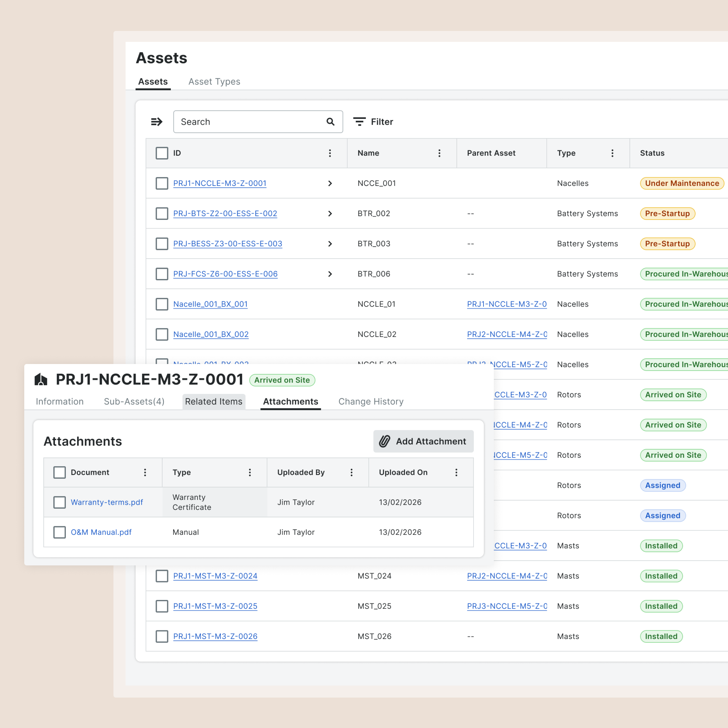Viewport: 728px width, 728px height.
Task: Check the PRJ-BTS-Z2-00-ESS-E-002 row checkbox
Action: [x=162, y=214]
